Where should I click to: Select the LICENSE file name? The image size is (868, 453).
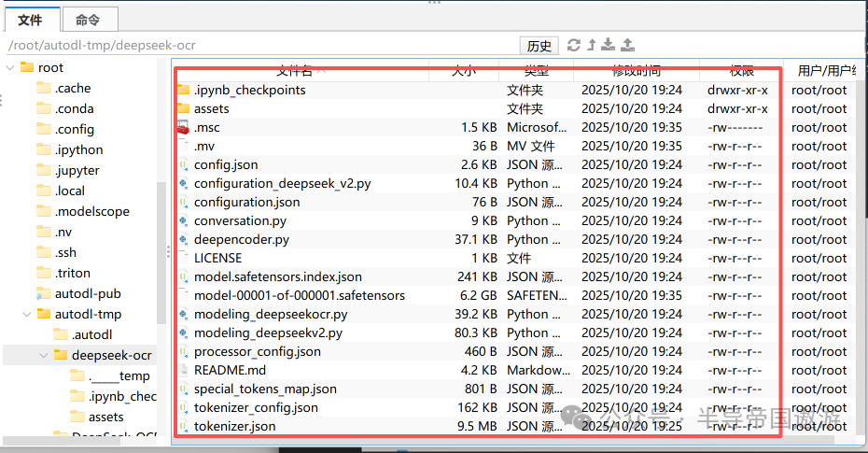[x=218, y=258]
